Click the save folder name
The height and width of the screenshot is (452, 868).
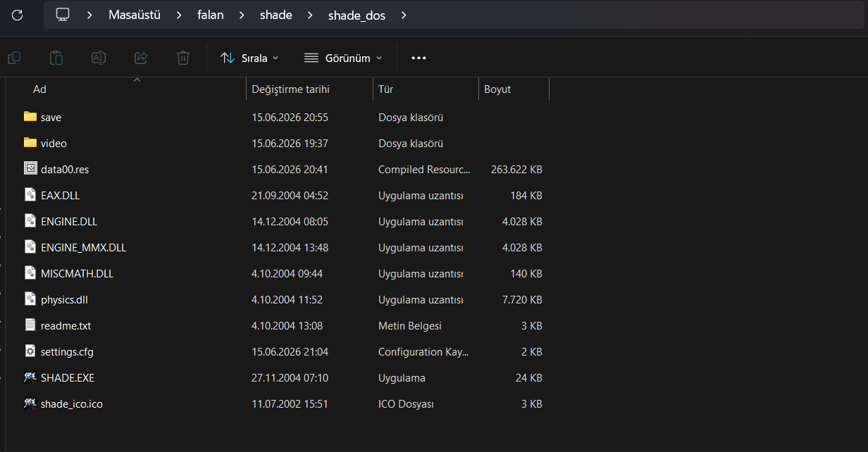tap(51, 118)
